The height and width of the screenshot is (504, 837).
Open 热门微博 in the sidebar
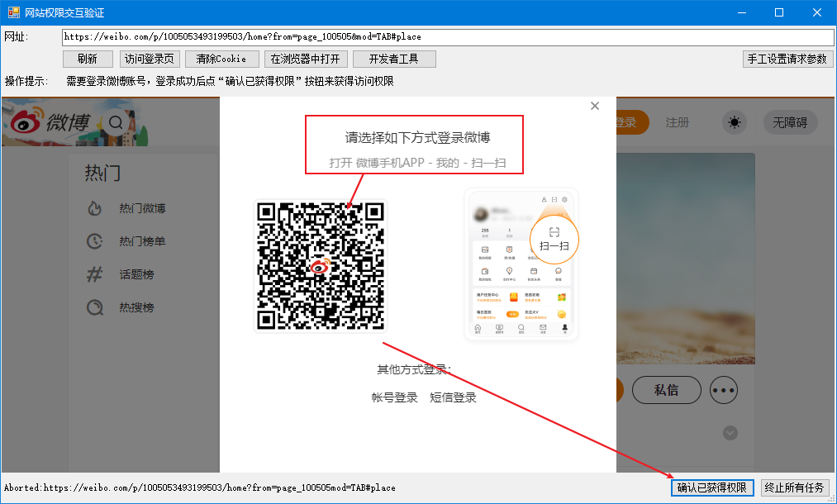(x=142, y=208)
